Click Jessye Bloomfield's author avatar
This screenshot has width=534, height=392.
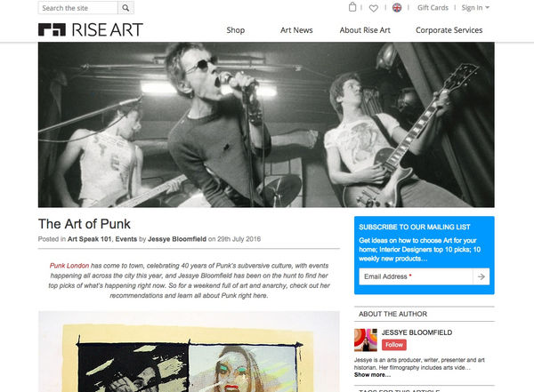(x=366, y=340)
